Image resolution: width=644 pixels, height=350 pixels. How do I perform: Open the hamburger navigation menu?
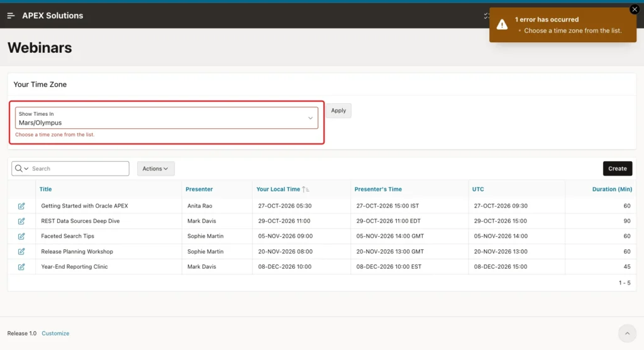(11, 16)
